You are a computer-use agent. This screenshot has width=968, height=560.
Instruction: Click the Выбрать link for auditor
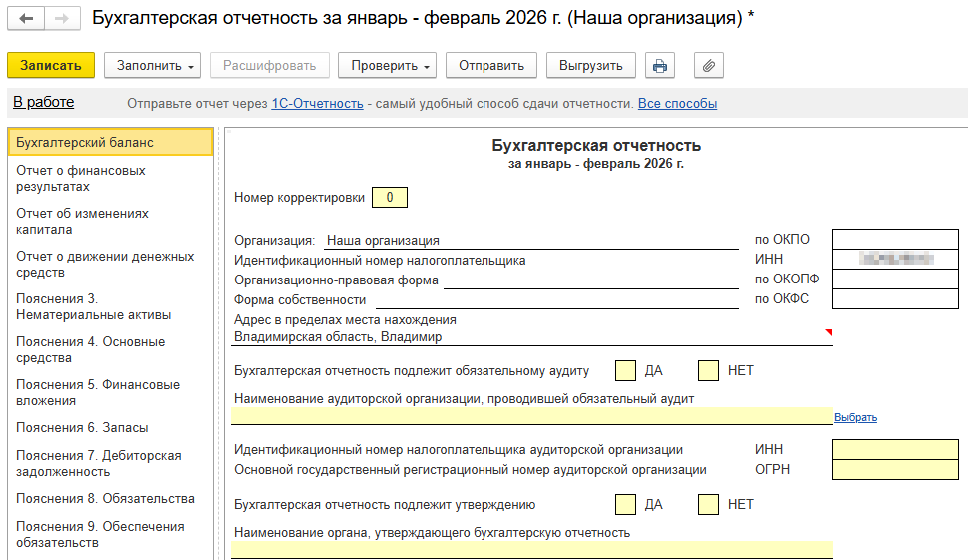pyautogui.click(x=855, y=417)
